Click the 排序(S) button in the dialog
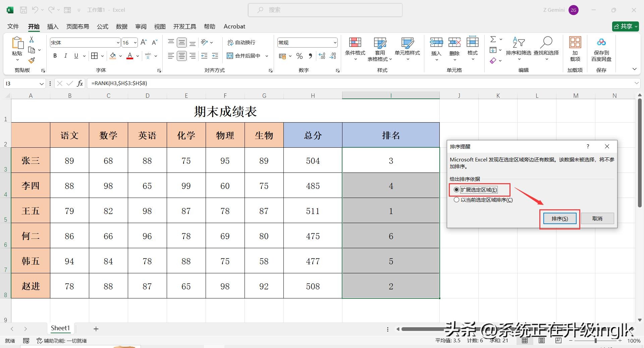This screenshot has height=348, width=644. pos(559,219)
